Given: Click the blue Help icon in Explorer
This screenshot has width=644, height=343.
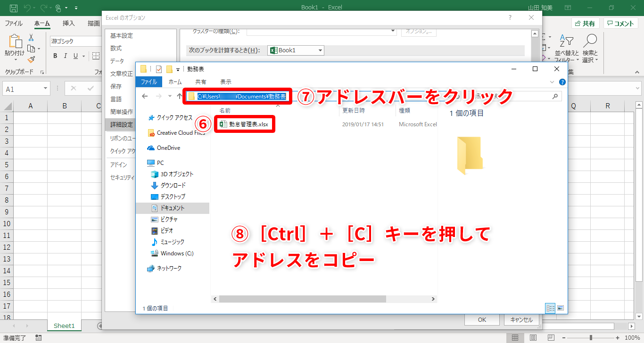Looking at the screenshot, I should (562, 82).
